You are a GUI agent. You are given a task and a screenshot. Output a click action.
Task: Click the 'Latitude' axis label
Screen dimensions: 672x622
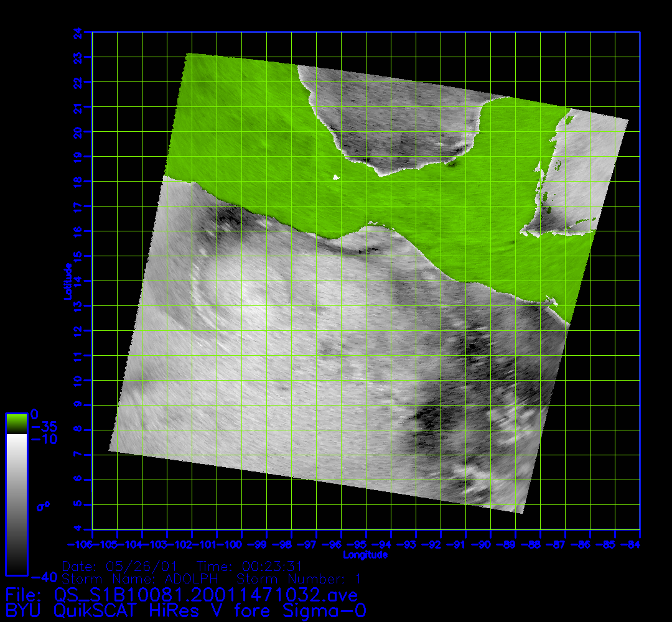[66, 281]
